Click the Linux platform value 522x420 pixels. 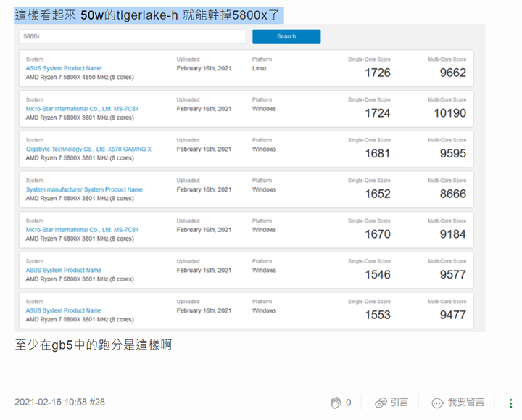[x=260, y=68]
